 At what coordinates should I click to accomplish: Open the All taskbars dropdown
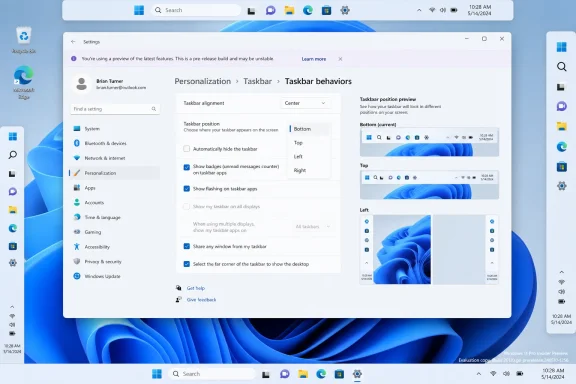click(x=312, y=227)
